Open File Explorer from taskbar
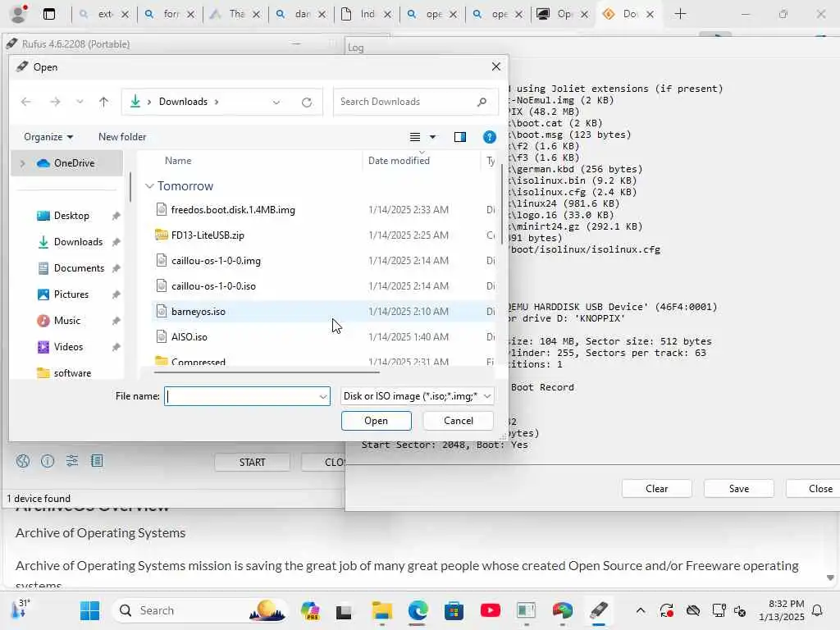 382,610
